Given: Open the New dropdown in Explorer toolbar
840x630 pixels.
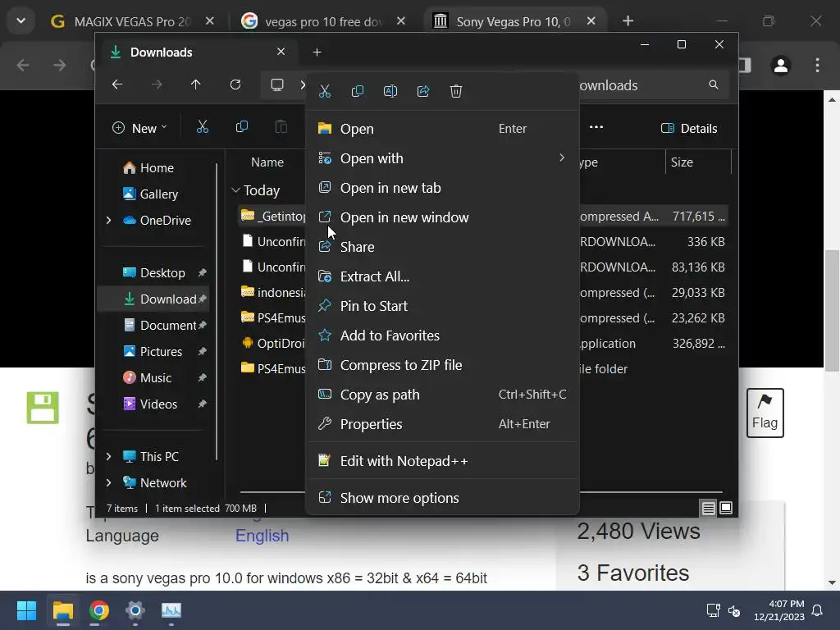Looking at the screenshot, I should 139,128.
